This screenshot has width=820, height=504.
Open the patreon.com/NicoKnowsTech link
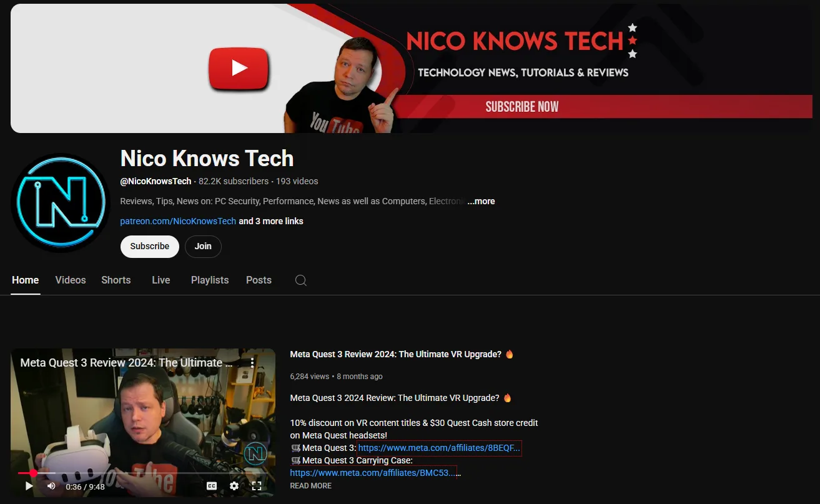178,221
